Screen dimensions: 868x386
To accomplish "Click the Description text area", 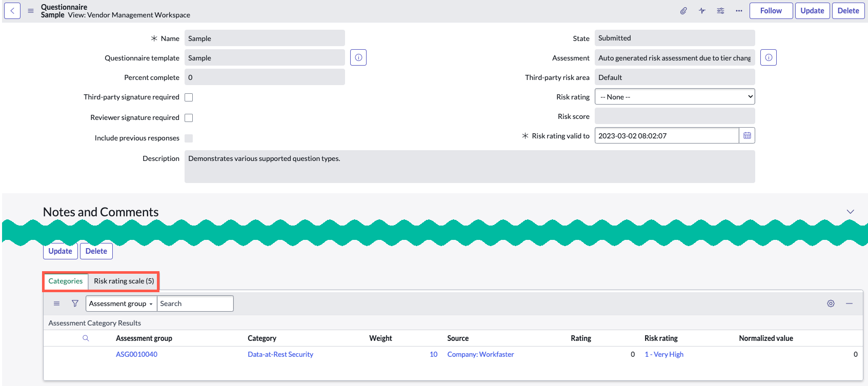I will coord(470,167).
